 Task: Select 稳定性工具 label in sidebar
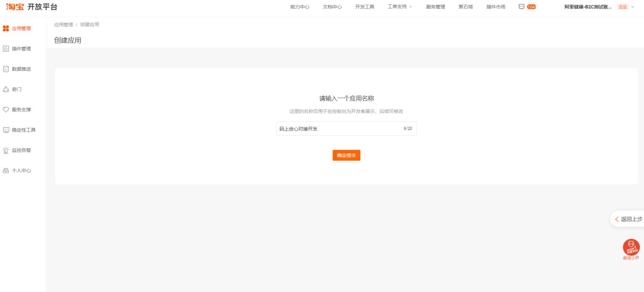click(24, 130)
